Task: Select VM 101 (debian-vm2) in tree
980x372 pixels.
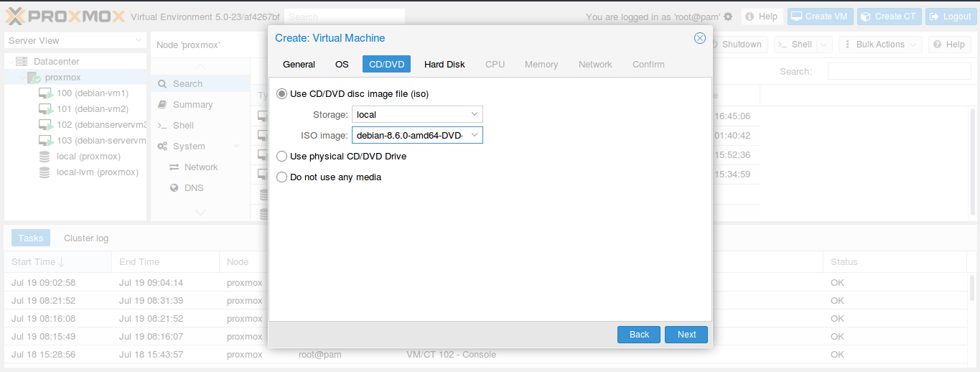Action: coord(93,109)
